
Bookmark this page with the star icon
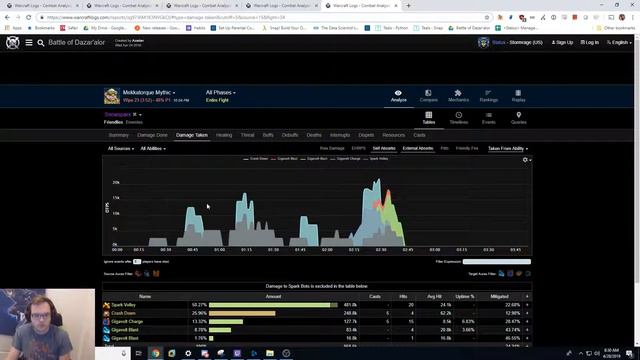coord(487,18)
